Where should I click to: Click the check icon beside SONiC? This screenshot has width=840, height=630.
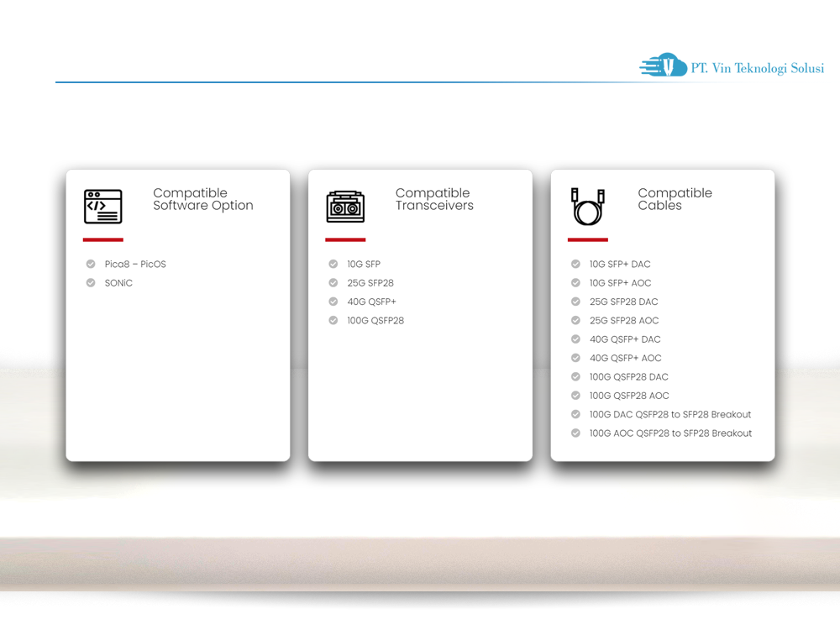click(x=91, y=283)
